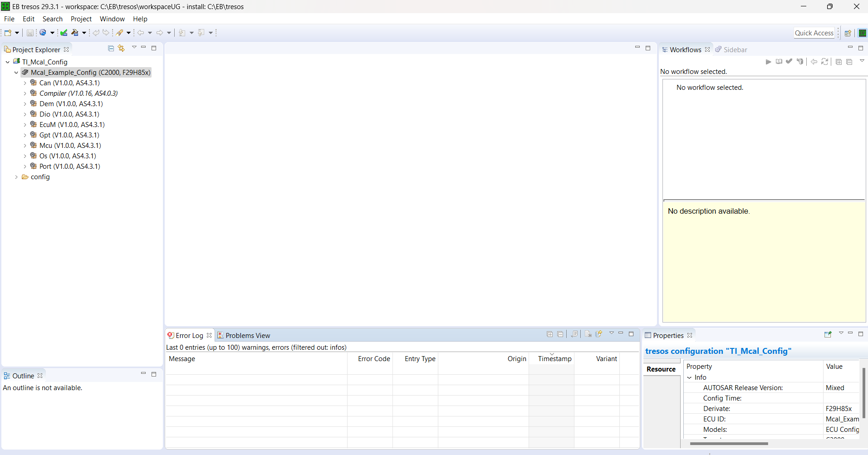Click the Quick Access search field

pyautogui.click(x=814, y=33)
